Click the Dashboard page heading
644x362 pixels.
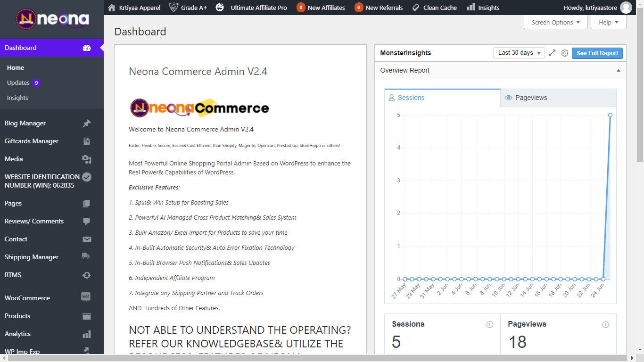click(x=140, y=32)
